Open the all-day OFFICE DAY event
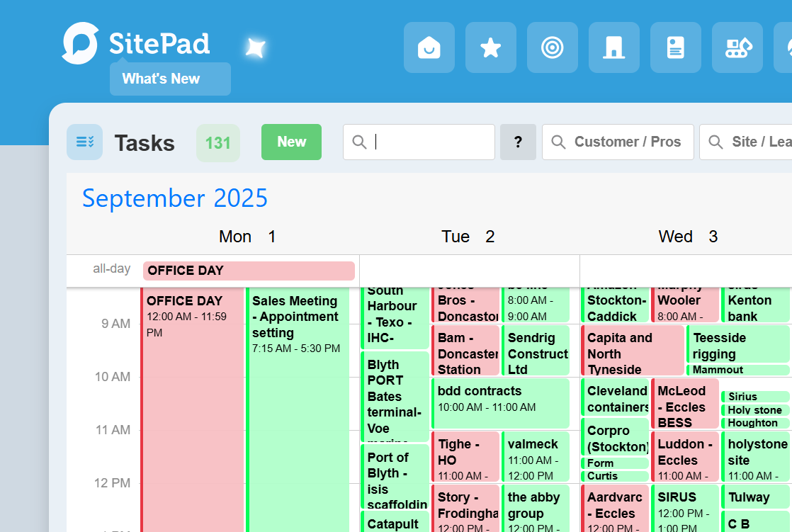Screen dimensions: 792x532 (249, 271)
